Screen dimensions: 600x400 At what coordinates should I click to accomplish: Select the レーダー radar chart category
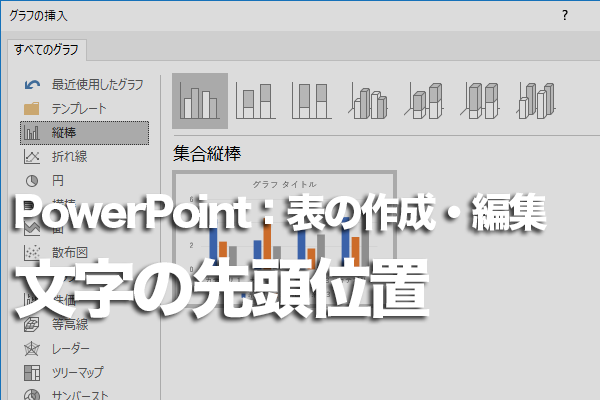coord(85,349)
